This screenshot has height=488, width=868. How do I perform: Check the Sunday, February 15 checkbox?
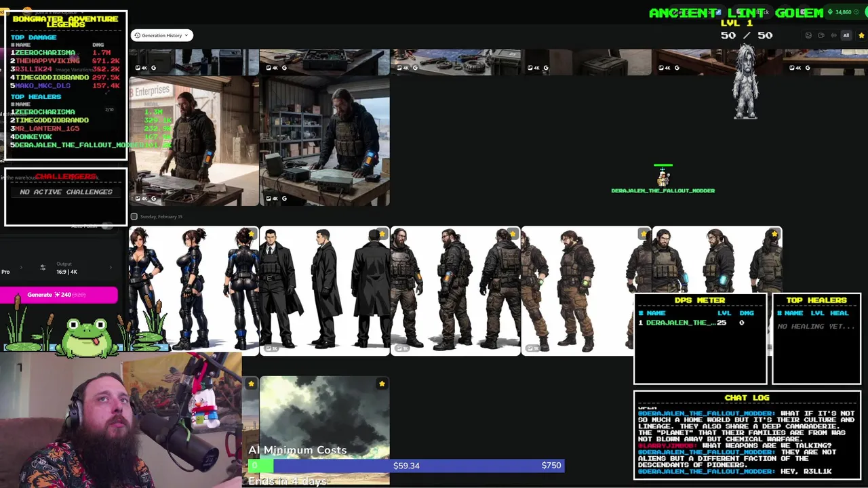[134, 217]
